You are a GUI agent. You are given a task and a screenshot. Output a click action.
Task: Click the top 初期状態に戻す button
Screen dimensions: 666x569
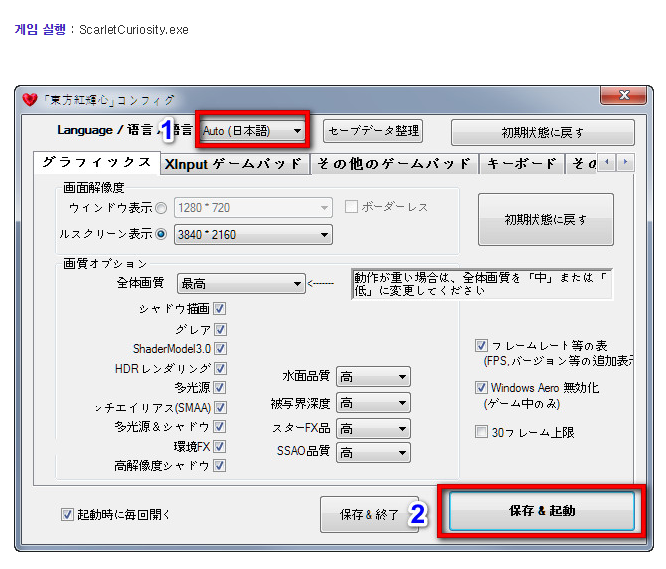542,132
